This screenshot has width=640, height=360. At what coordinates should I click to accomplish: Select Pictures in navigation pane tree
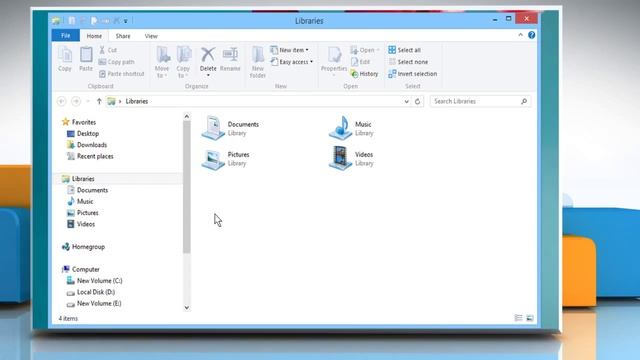pos(83,213)
